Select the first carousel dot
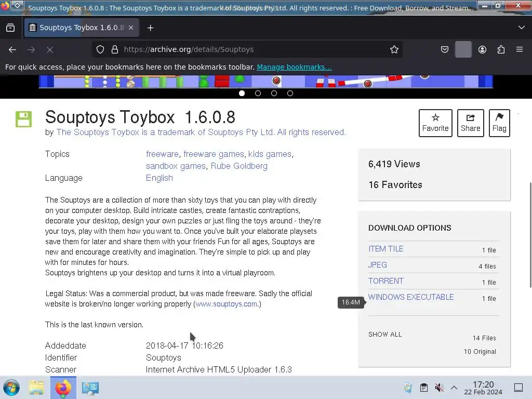 242,94
